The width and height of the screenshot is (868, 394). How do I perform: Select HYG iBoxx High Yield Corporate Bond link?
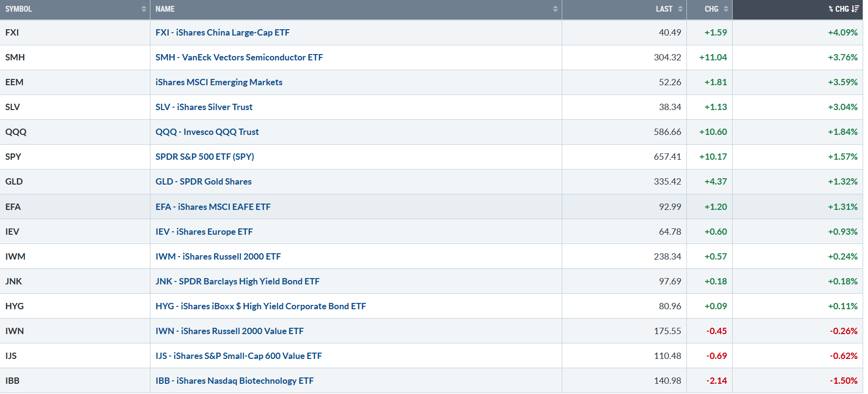[x=260, y=306]
